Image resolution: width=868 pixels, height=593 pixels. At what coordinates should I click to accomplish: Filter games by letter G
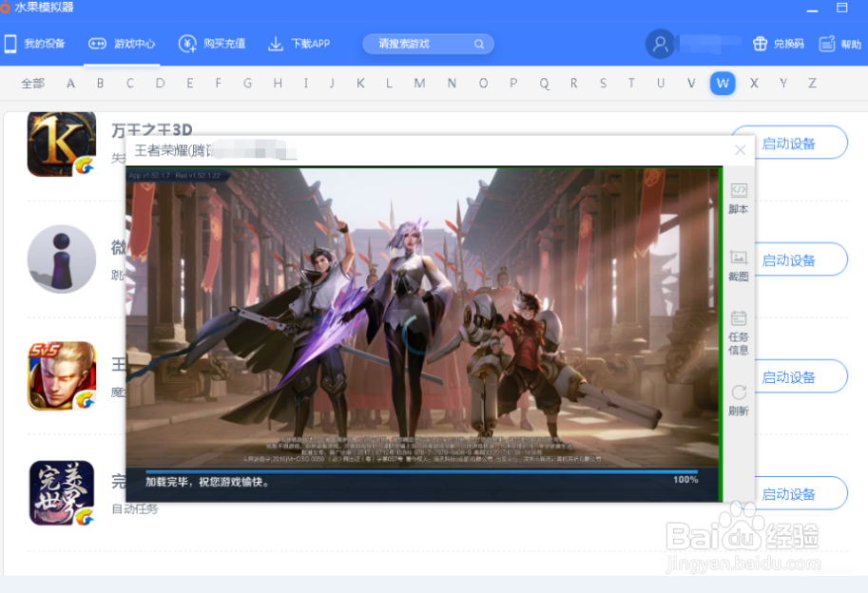click(x=247, y=84)
